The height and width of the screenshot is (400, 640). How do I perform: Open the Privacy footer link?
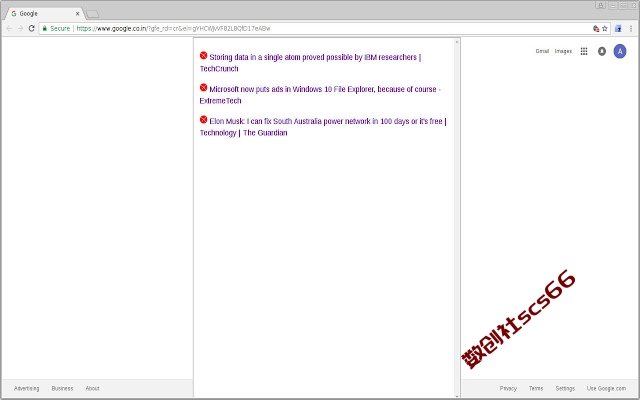coord(508,388)
